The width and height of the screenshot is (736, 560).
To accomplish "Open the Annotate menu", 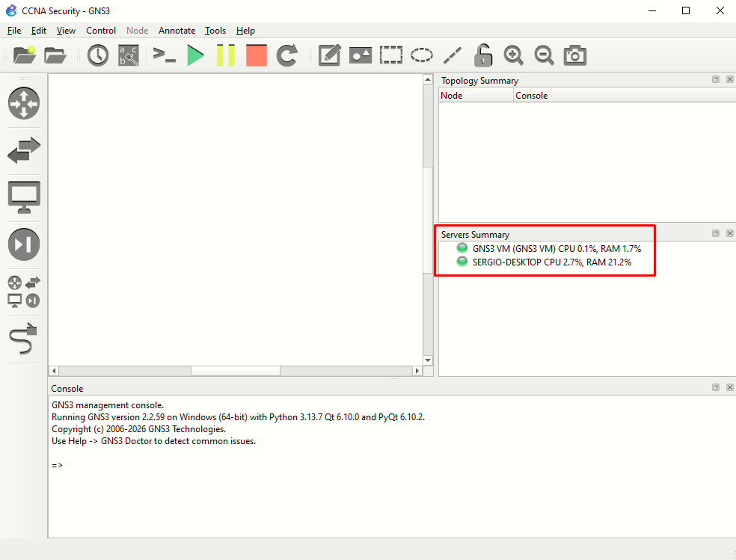I will (177, 31).
